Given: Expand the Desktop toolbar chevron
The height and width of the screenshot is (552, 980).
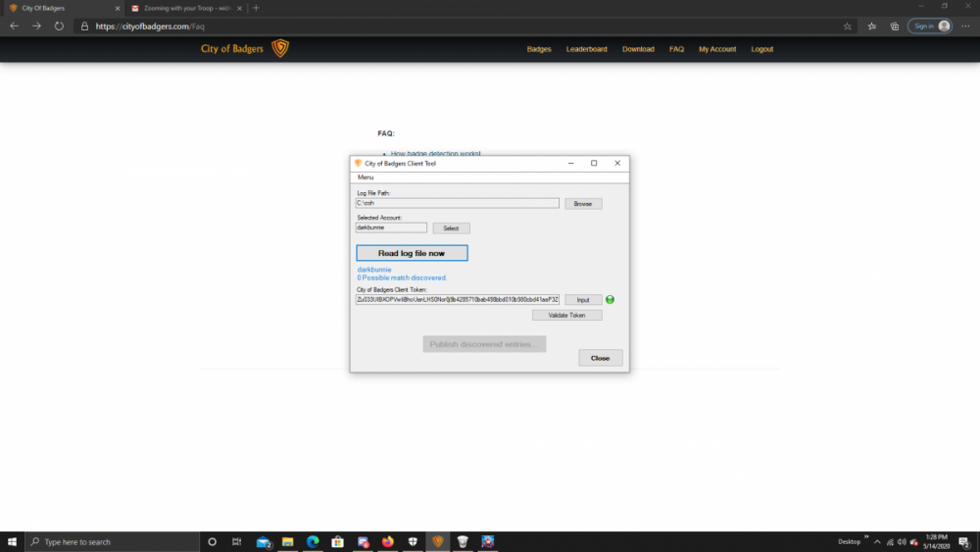Looking at the screenshot, I should pos(866,536).
